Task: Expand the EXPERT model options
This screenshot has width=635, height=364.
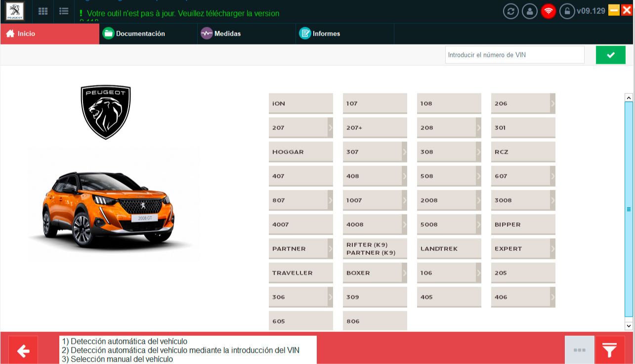Action: click(553, 248)
